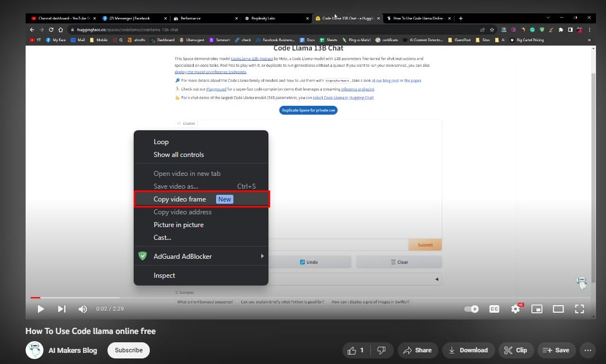
Task: Open the Chrome profile avatar
Action: tap(580, 29)
